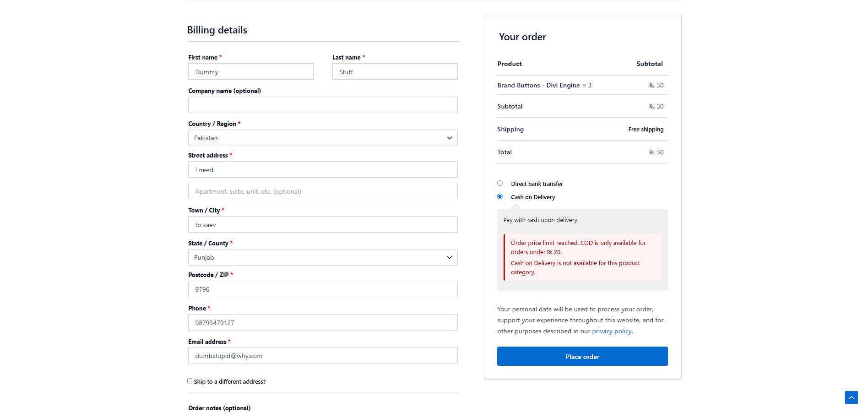Image resolution: width=868 pixels, height=413 pixels.
Task: Click the Last name input field
Action: click(395, 71)
